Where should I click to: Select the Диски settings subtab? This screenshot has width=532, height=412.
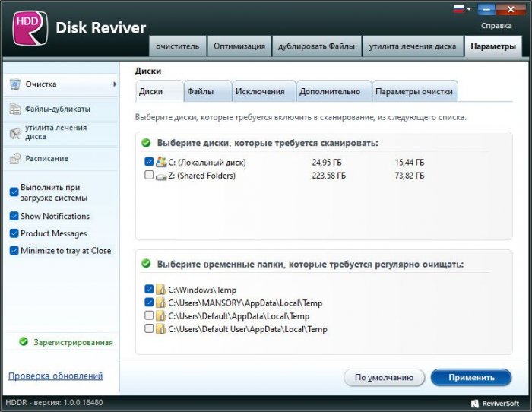coord(159,91)
